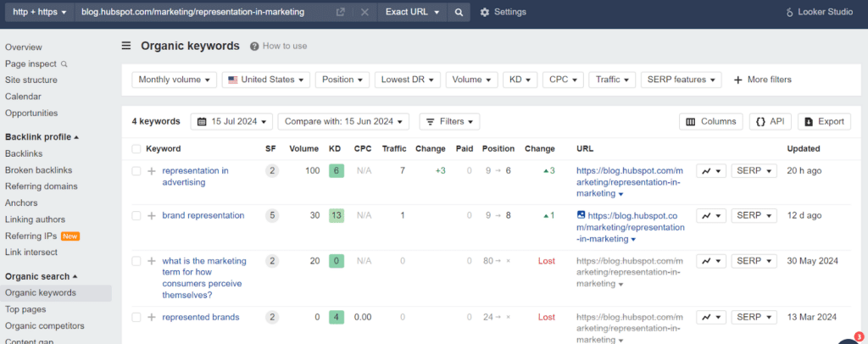Open Broken backlinks report

pos(39,170)
